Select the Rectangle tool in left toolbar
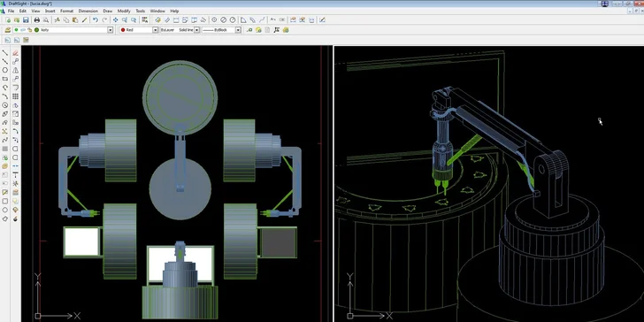Screen dimensions: 644x322 coord(5,79)
